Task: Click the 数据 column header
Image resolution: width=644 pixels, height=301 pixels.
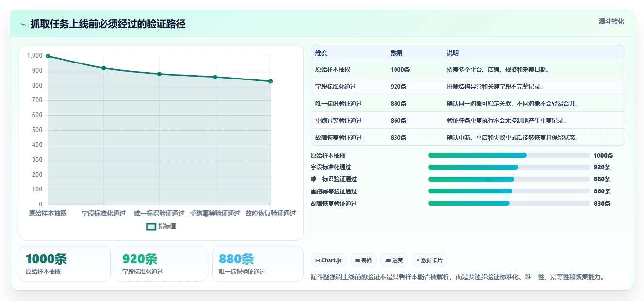Action: pyautogui.click(x=396, y=53)
